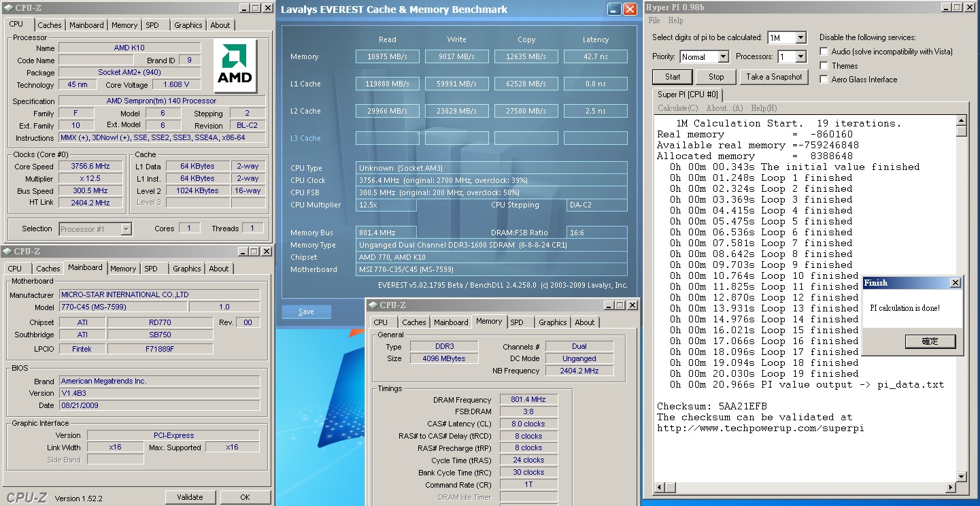Click L2 Cache read value 29966 MB/s

tap(387, 111)
